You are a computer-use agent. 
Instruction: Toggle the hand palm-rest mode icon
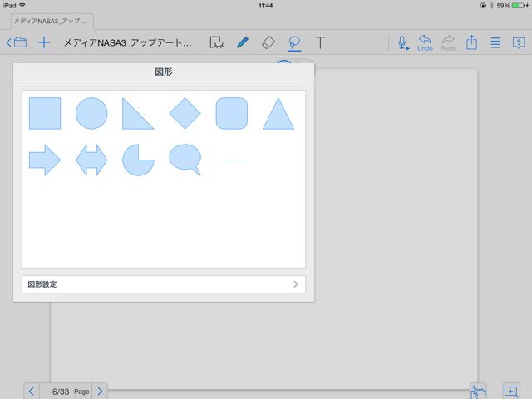(479, 392)
